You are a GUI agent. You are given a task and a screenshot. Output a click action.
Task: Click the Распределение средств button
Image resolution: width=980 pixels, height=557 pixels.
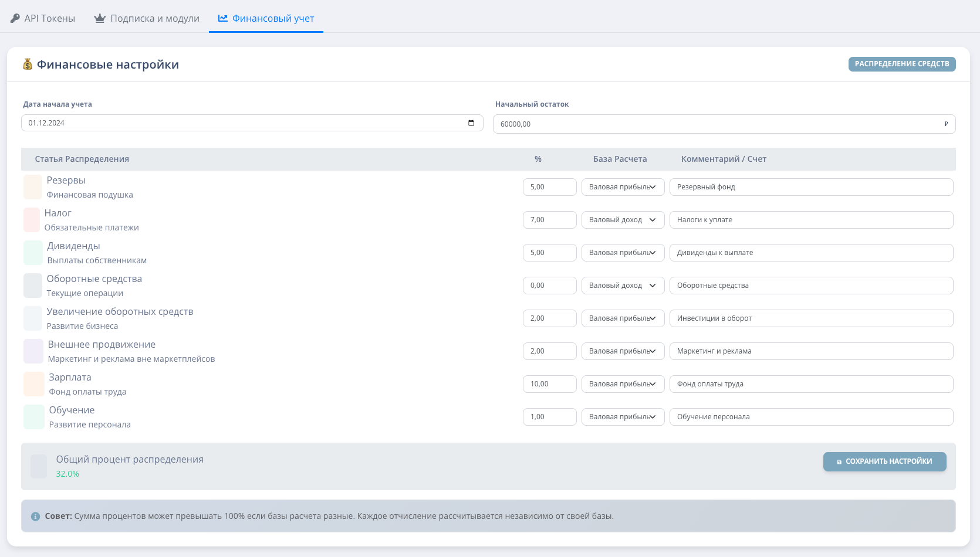[x=901, y=64]
